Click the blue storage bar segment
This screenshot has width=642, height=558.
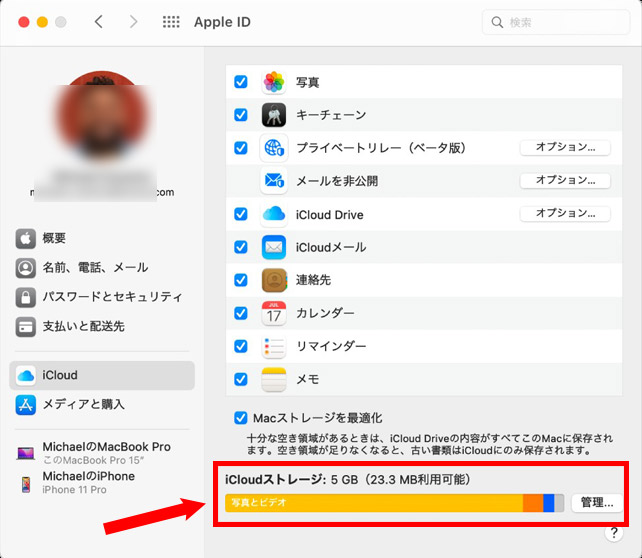pyautogui.click(x=549, y=503)
